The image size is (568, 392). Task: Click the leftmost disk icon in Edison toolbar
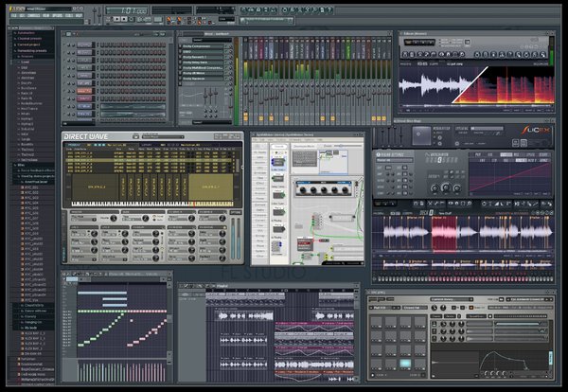[405, 54]
